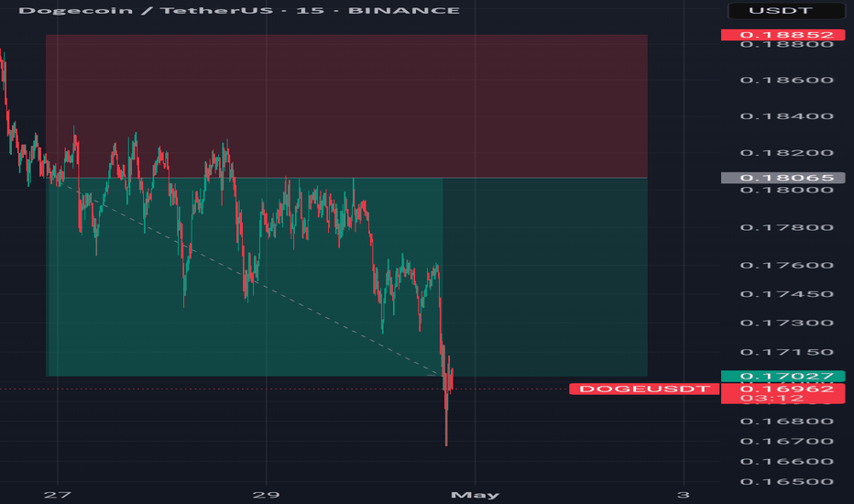Click the 0.17600 price axis value
The image size is (854, 504).
pyautogui.click(x=786, y=266)
